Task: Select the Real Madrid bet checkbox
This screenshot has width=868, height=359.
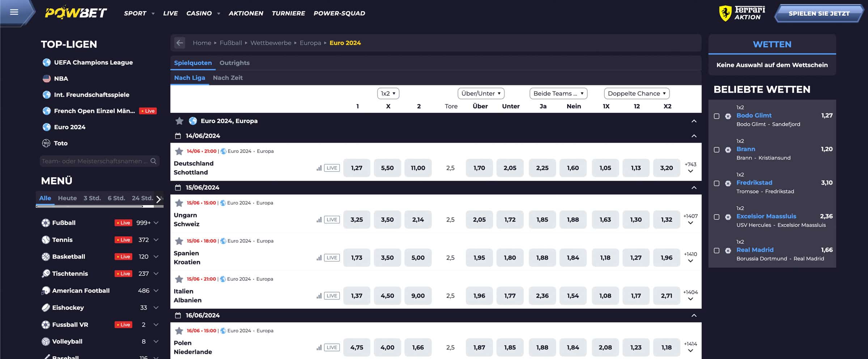Action: coord(716,251)
